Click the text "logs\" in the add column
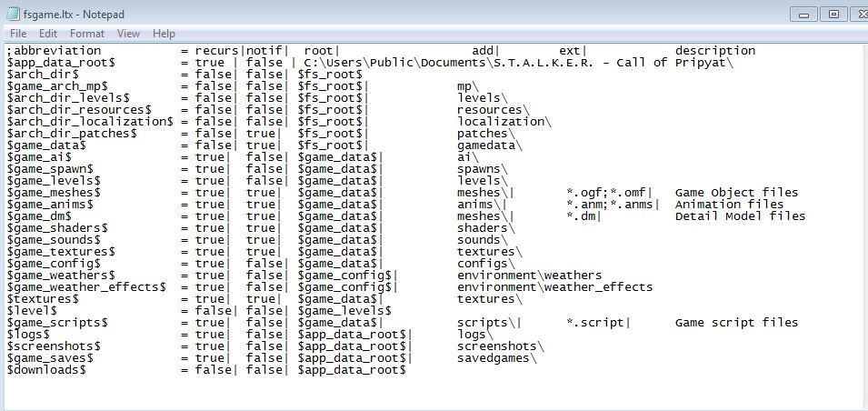Image resolution: width=868 pixels, height=411 pixels. point(475,335)
